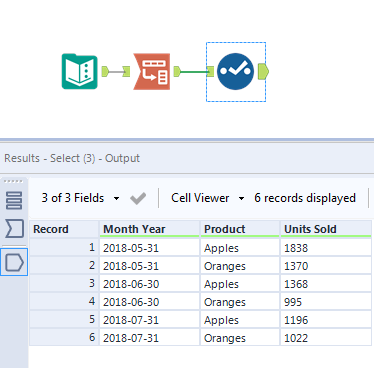Click the Results - Select (3) - Output title
This screenshot has width=374, height=368.
pos(72,158)
